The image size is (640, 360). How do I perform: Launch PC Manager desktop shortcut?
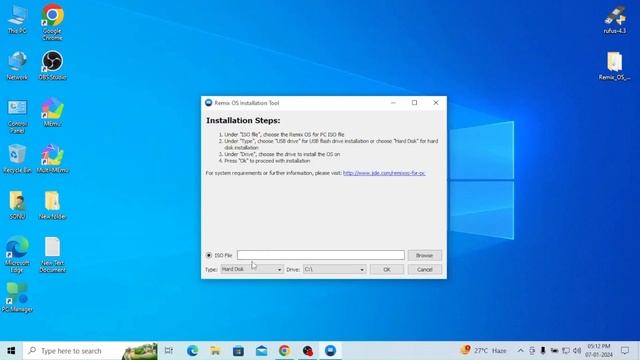pyautogui.click(x=17, y=297)
